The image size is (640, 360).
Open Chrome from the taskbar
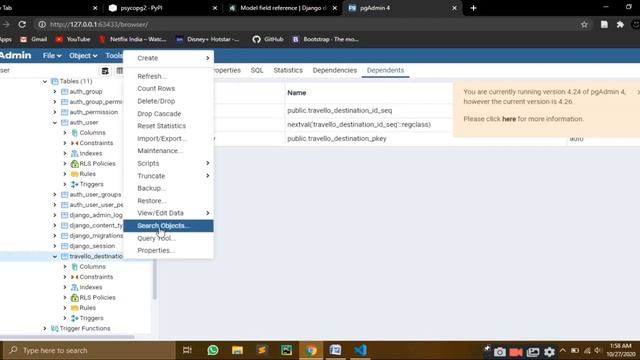click(311, 350)
